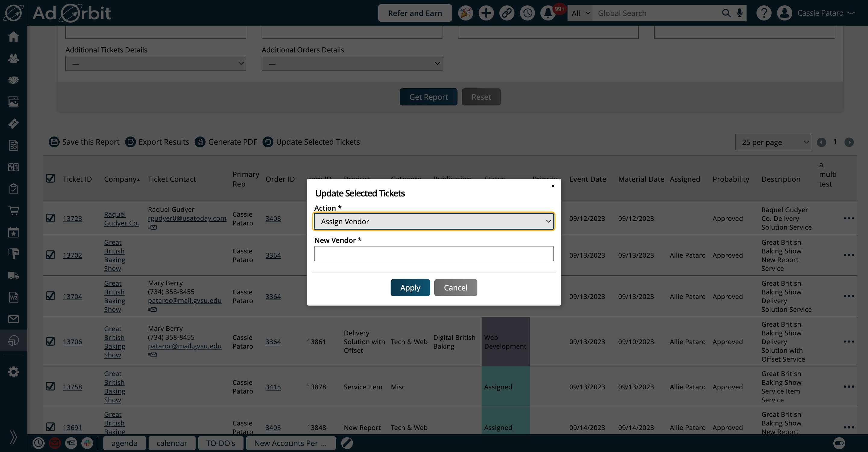Toggle the select-all tickets header checkbox
Screen dimensions: 868x452
coord(51,178)
